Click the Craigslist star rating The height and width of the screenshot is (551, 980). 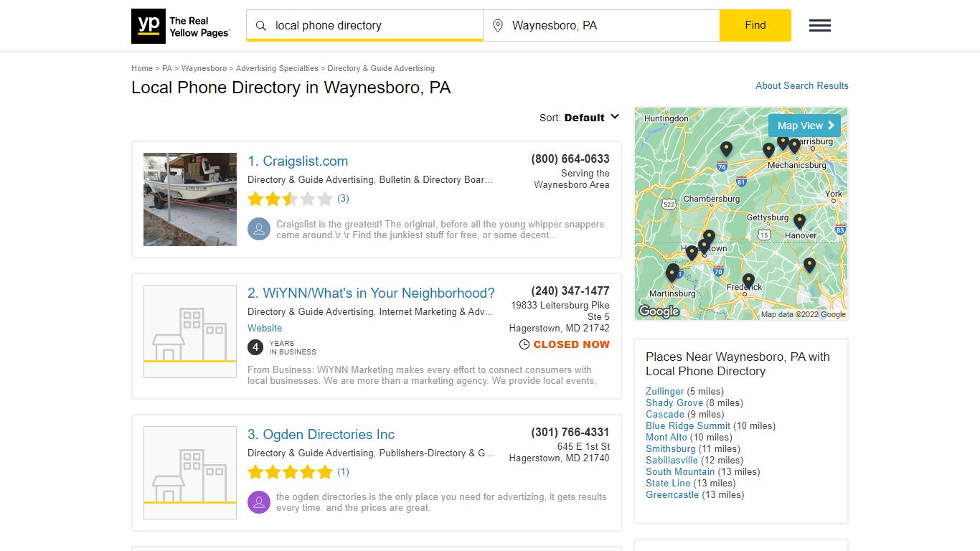pos(290,199)
